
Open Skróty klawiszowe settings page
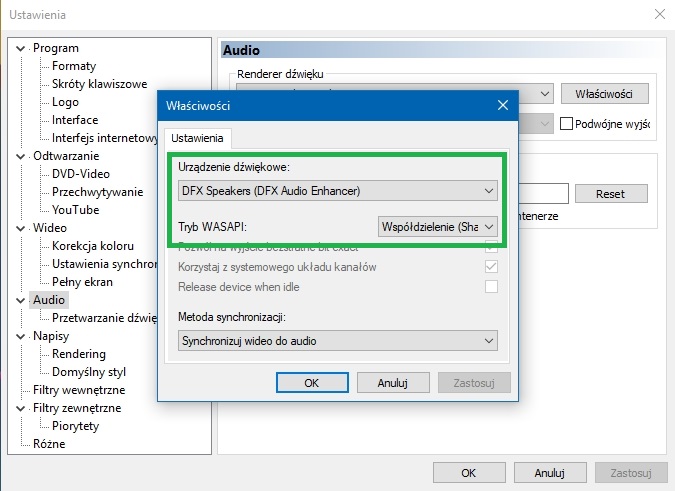tap(99, 84)
